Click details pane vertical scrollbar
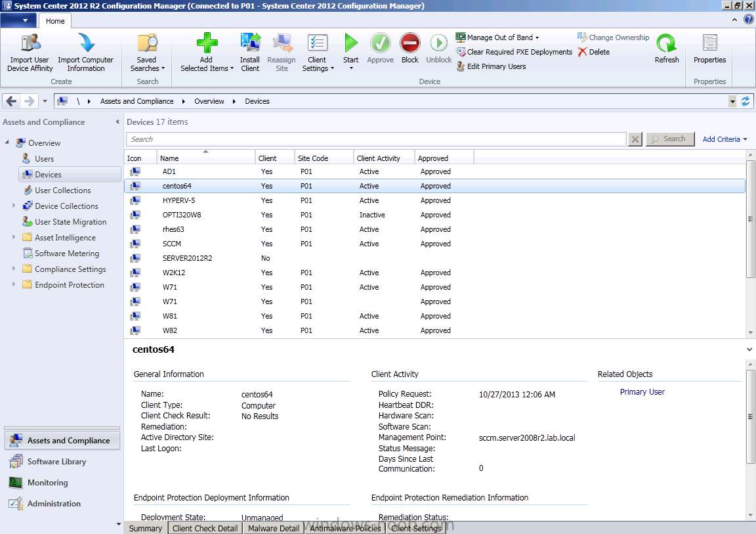This screenshot has height=534, width=756. click(x=750, y=416)
